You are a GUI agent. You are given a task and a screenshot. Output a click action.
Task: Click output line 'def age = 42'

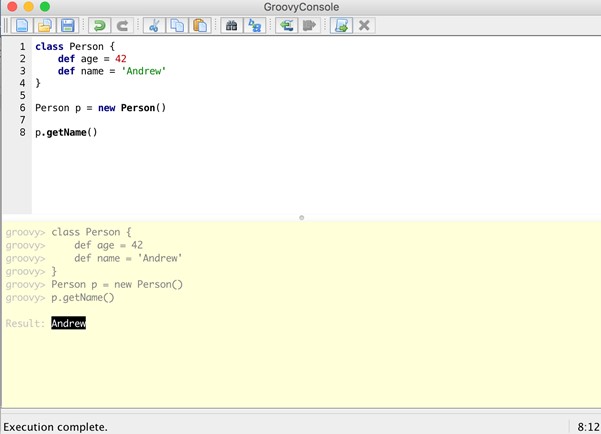[x=108, y=245]
